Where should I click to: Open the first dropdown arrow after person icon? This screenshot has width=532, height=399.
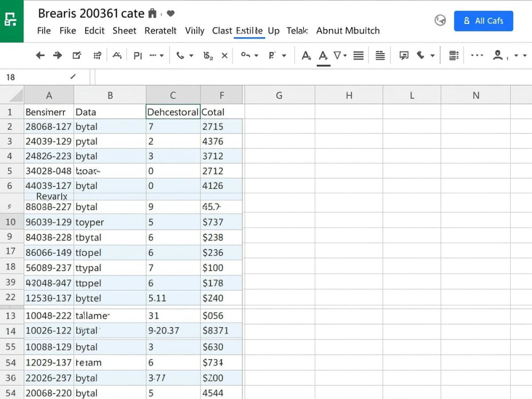tap(516, 55)
